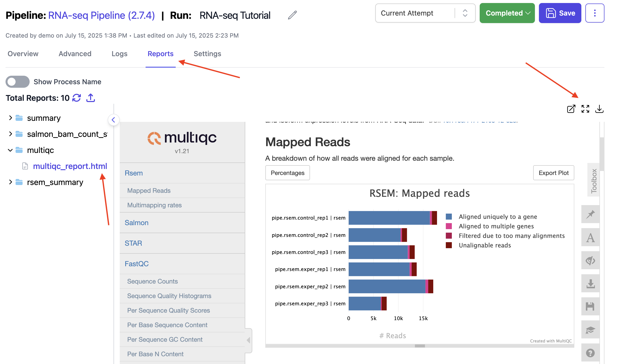Refresh the reports list
The image size is (619, 364).
pos(77,98)
